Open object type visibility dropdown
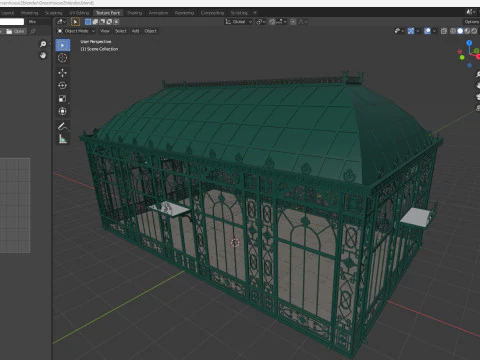Image resolution: width=480 pixels, height=360 pixels. click(399, 31)
